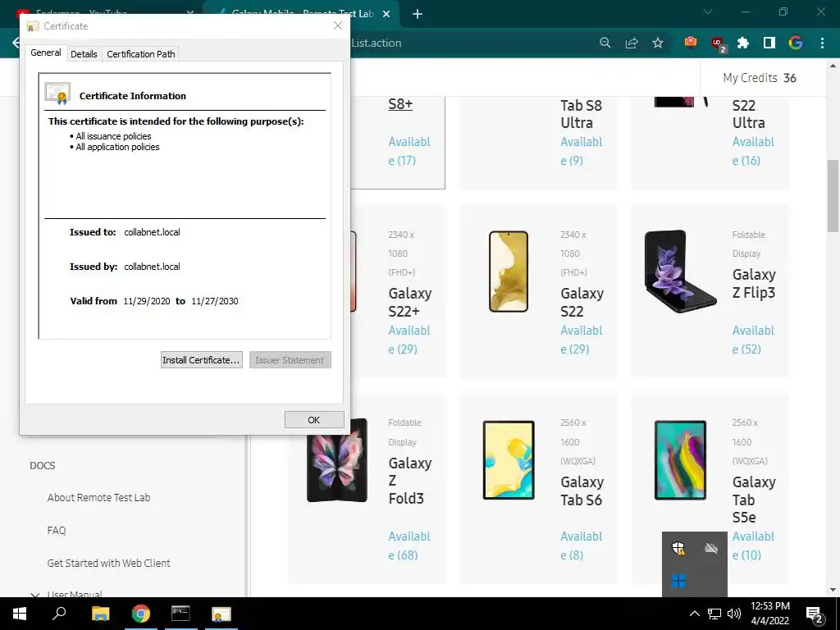The height and width of the screenshot is (630, 840).
Task: Open the network status tray icon
Action: [714, 614]
